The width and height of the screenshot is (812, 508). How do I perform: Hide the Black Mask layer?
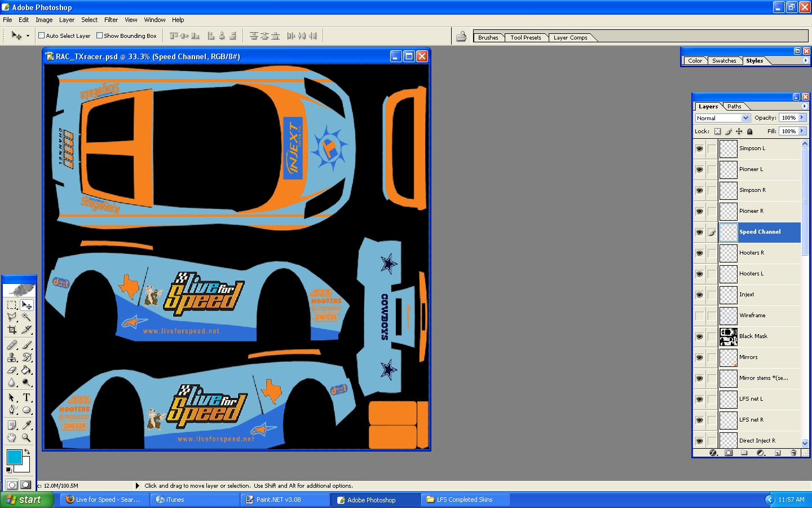699,336
